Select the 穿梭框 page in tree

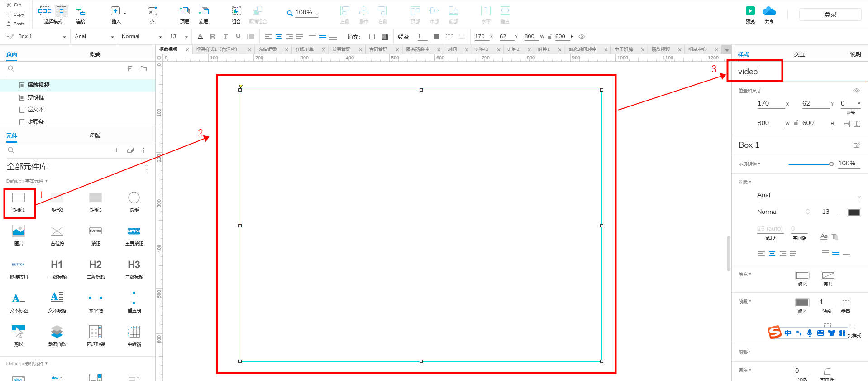coord(36,97)
